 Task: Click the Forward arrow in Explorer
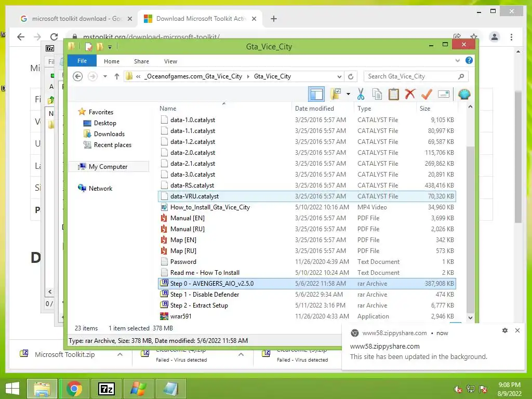(x=92, y=76)
